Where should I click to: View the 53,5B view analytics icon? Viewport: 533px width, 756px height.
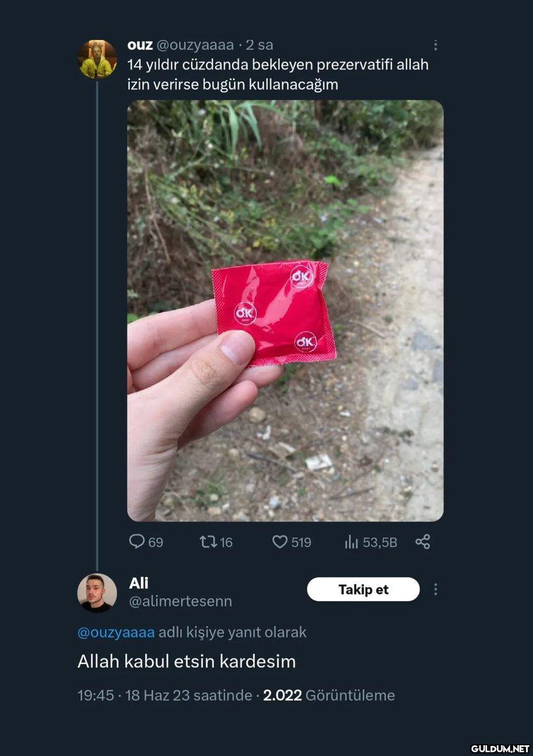(x=370, y=542)
